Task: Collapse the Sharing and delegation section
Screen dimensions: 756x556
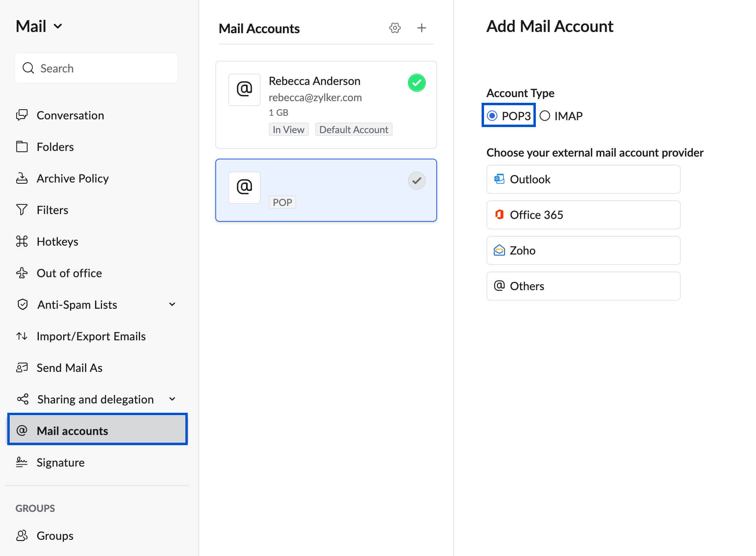Action: pos(172,399)
